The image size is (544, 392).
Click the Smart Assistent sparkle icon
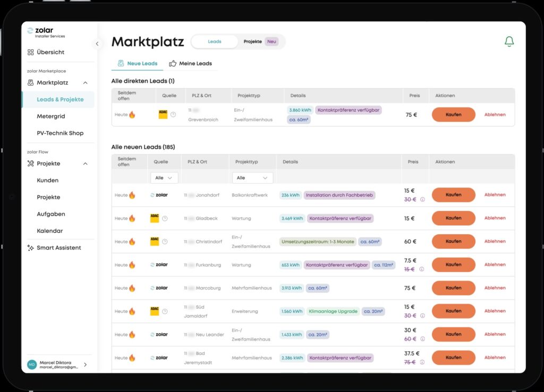click(31, 248)
